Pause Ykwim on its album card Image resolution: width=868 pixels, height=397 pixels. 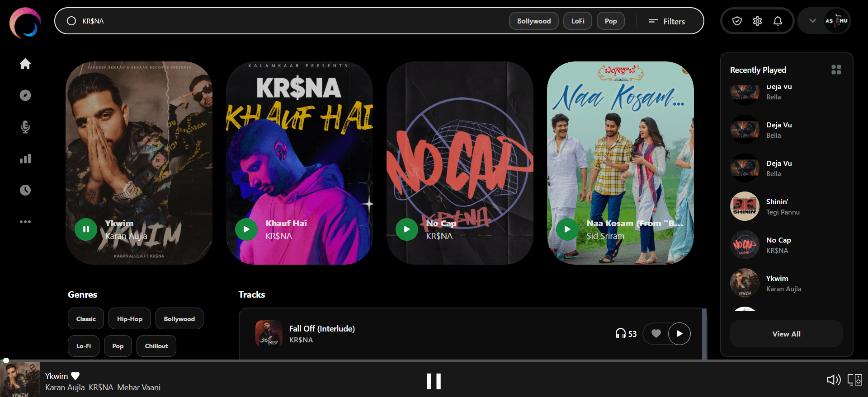pos(86,229)
